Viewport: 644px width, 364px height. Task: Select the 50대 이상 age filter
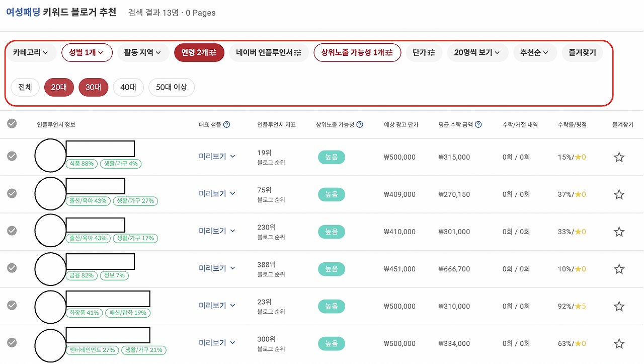tap(171, 87)
